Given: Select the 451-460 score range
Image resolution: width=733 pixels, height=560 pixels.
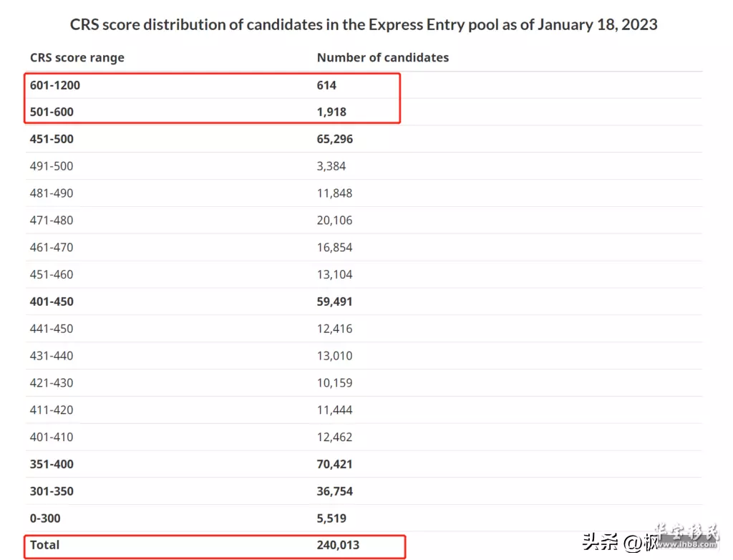Looking at the screenshot, I should click(52, 274).
